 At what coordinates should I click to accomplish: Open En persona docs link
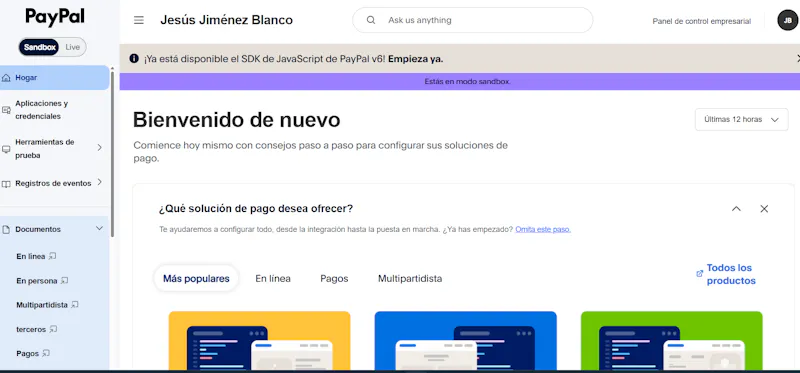[x=37, y=281]
